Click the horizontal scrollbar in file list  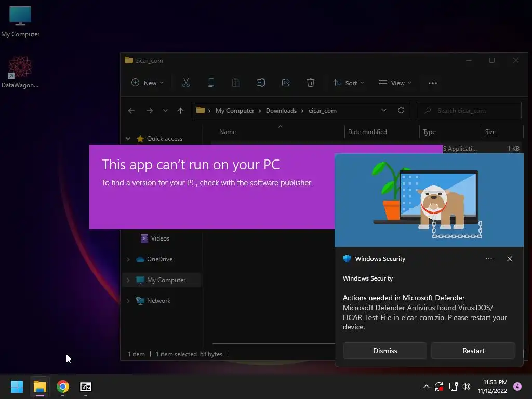pyautogui.click(x=273, y=344)
